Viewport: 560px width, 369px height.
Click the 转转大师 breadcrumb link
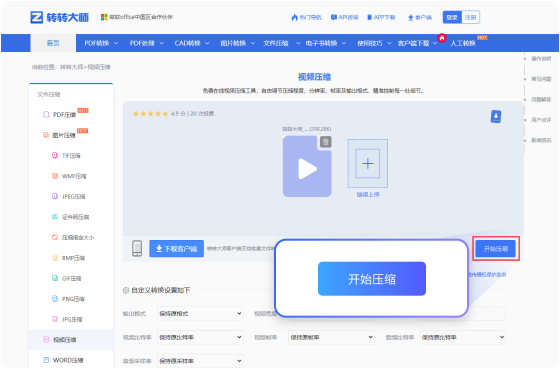(71, 67)
